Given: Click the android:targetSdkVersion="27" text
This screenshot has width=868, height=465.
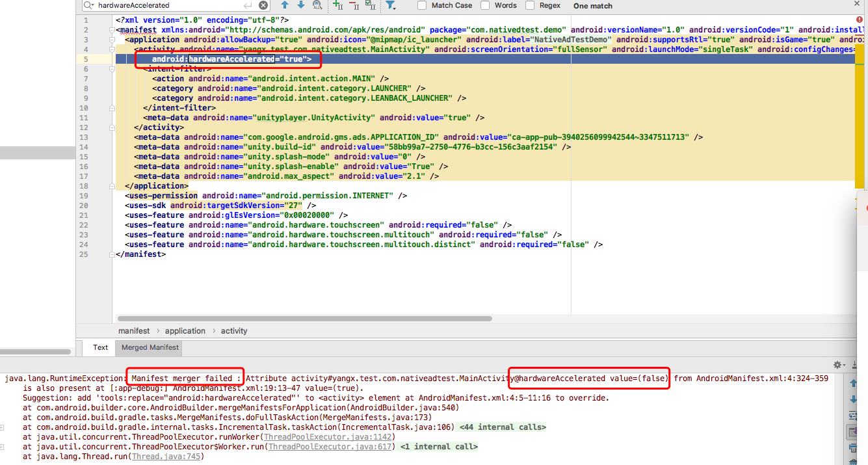Looking at the screenshot, I should 237,206.
